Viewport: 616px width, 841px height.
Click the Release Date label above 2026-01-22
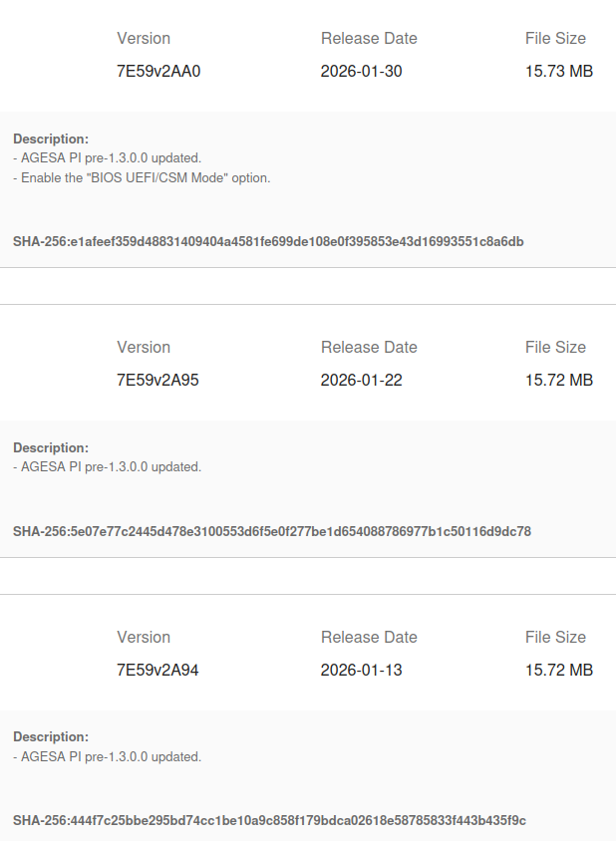[369, 347]
